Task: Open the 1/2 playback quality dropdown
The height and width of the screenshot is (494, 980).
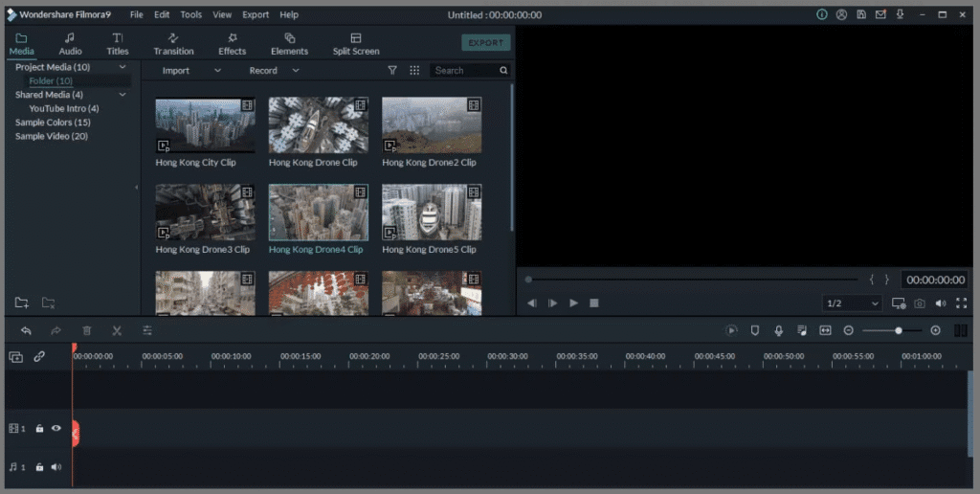Action: (x=852, y=303)
